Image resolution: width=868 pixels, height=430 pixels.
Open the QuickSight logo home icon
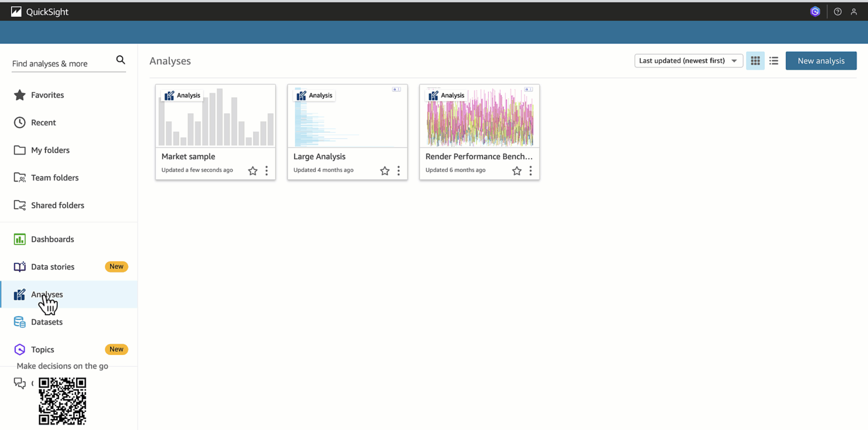[x=16, y=12]
